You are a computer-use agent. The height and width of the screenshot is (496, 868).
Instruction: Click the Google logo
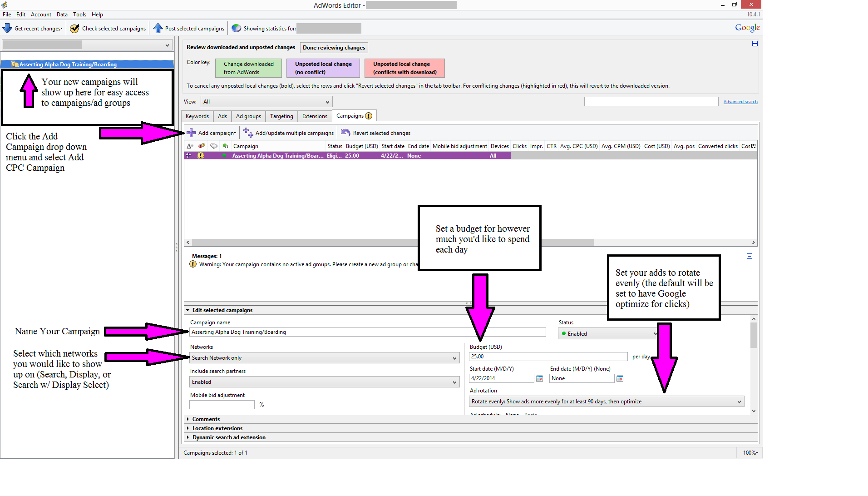747,28
